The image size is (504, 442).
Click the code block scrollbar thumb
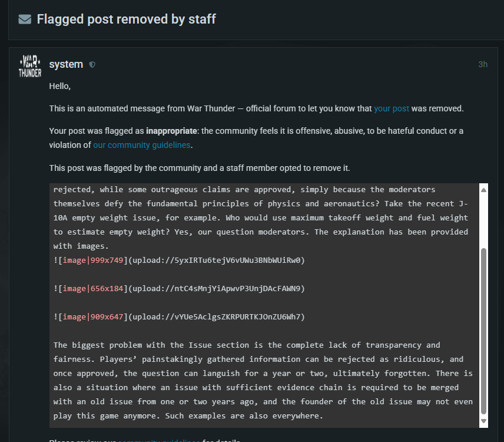[x=483, y=330]
